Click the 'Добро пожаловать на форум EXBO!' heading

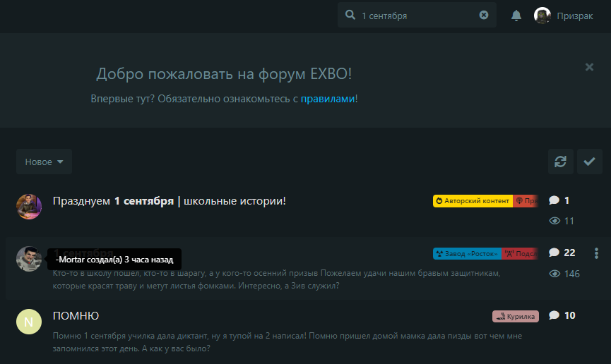coord(224,73)
